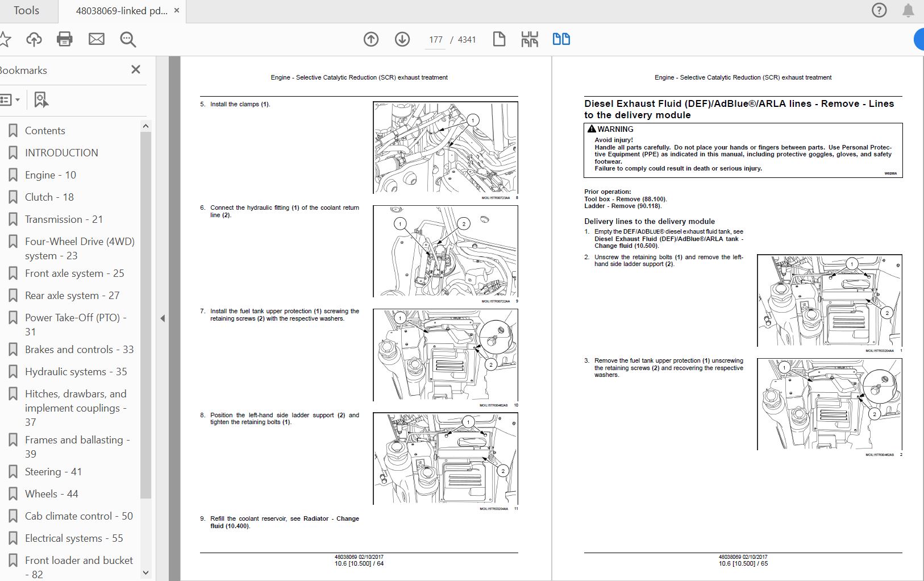Open the help question mark icon

tap(879, 10)
